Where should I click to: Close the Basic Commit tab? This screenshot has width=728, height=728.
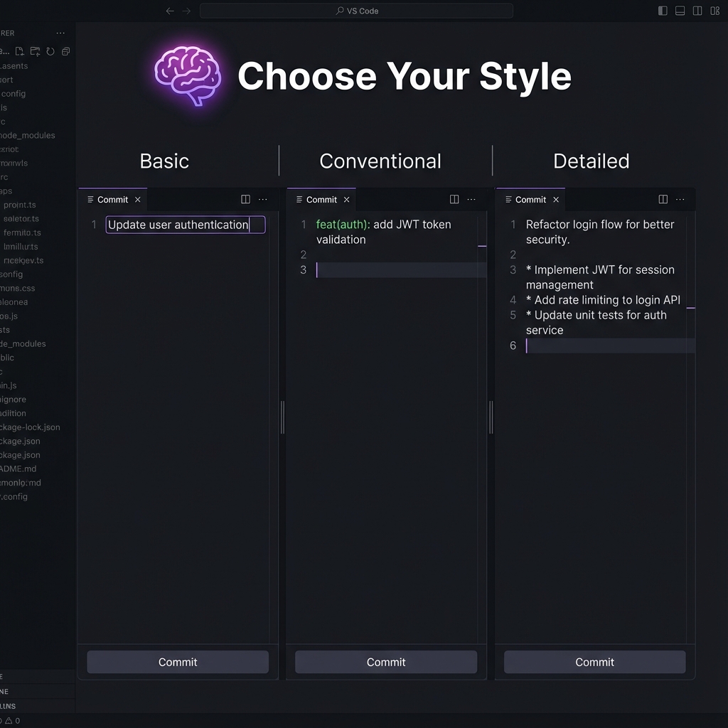pos(138,200)
